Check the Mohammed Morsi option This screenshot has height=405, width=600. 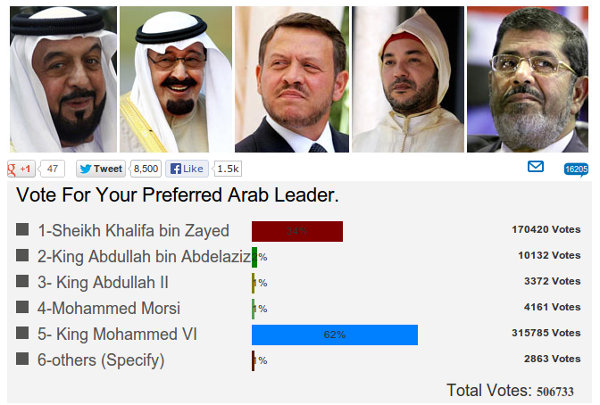click(22, 307)
